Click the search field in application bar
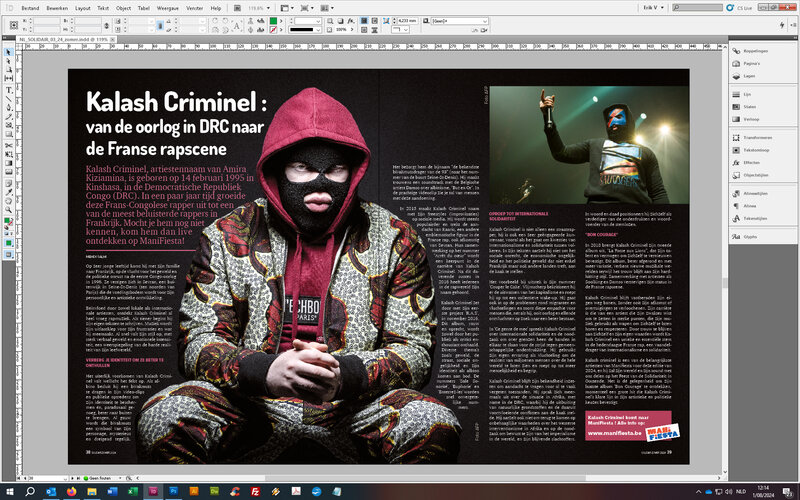Viewport: 800px width, 500px height. (x=697, y=8)
